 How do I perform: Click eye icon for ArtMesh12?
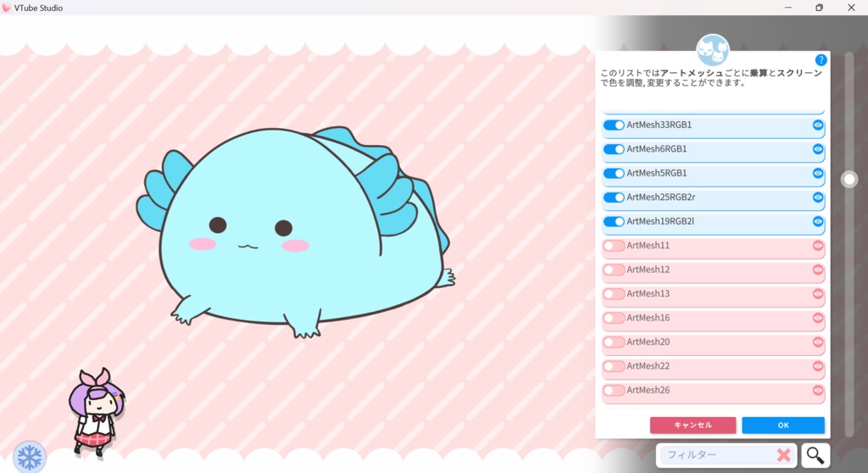(x=818, y=270)
